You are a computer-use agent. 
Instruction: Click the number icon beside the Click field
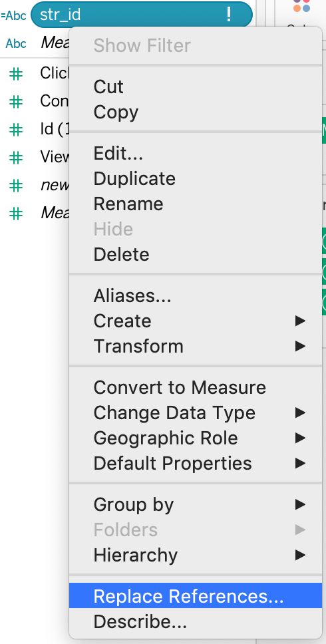[x=16, y=74]
